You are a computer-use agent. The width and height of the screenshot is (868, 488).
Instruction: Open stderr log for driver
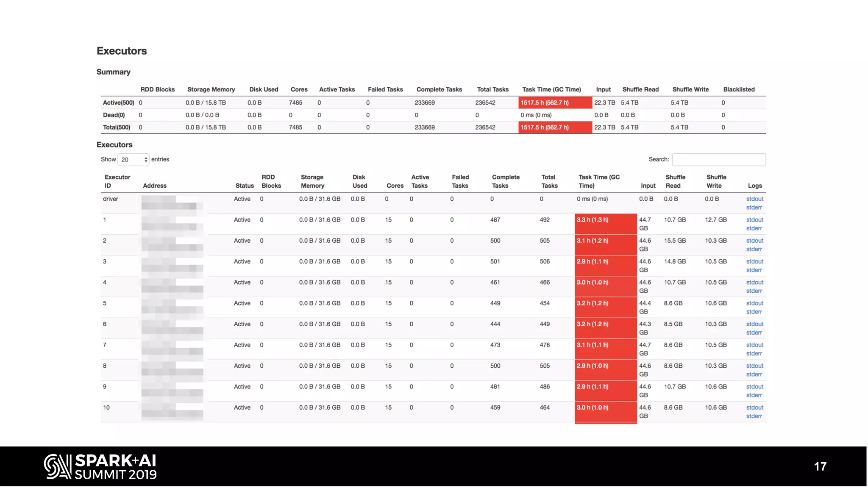point(754,208)
